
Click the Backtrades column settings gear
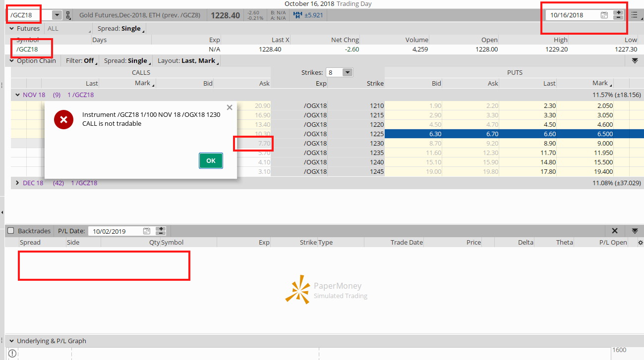click(x=640, y=243)
